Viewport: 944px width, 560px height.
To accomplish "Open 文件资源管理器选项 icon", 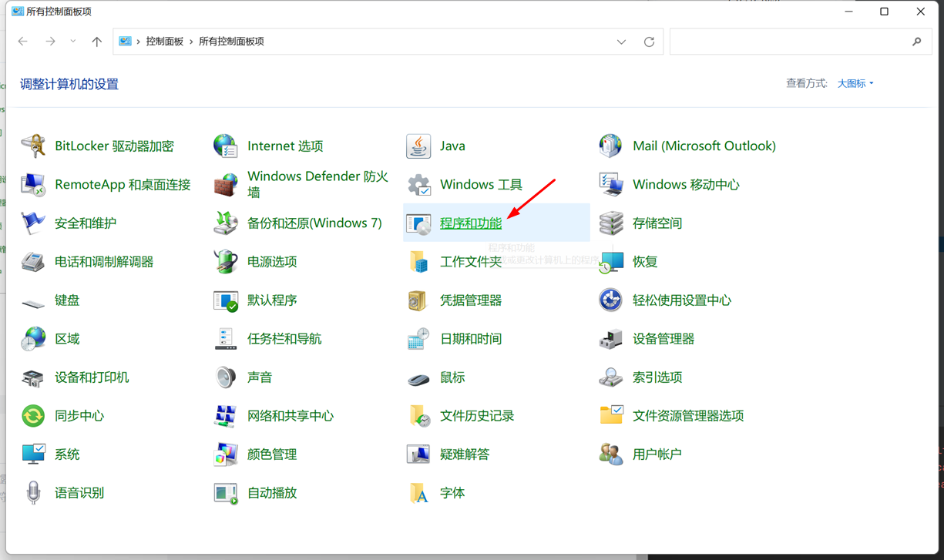I will click(x=611, y=416).
